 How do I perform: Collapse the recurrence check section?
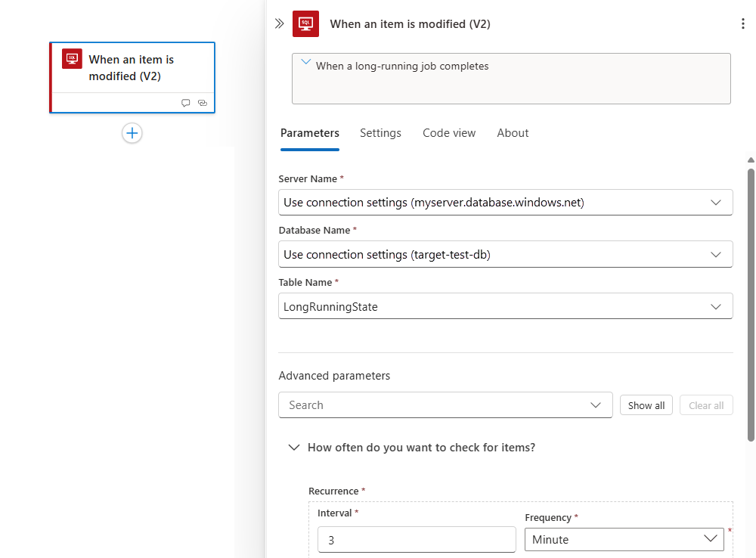tap(294, 447)
